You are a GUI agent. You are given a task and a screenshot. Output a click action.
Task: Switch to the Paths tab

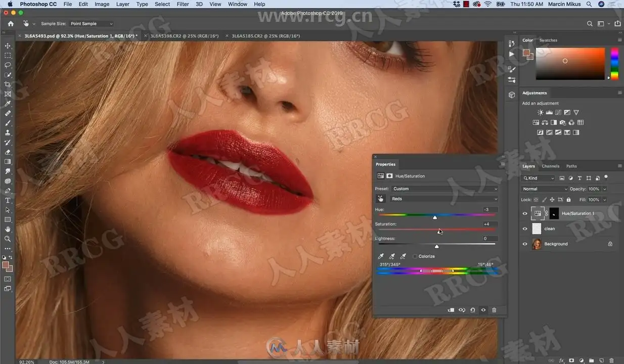571,166
